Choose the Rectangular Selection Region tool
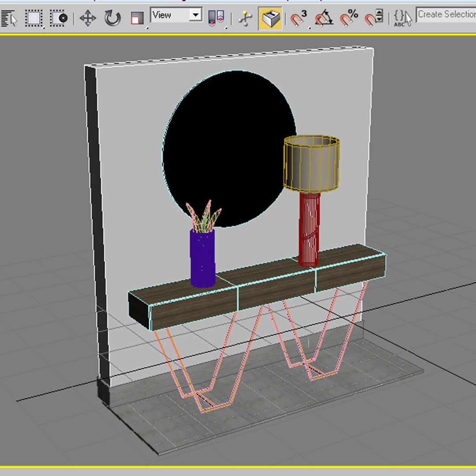This screenshot has width=476, height=476. pos(33,18)
